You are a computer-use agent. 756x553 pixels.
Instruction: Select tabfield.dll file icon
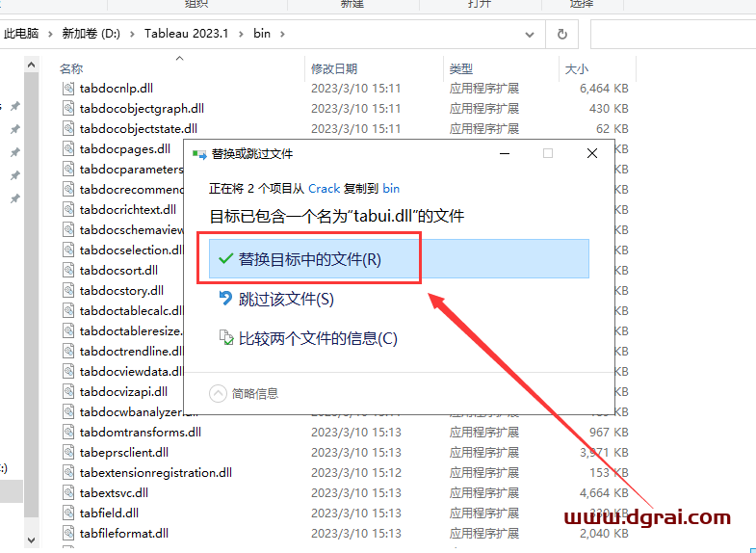coord(68,513)
